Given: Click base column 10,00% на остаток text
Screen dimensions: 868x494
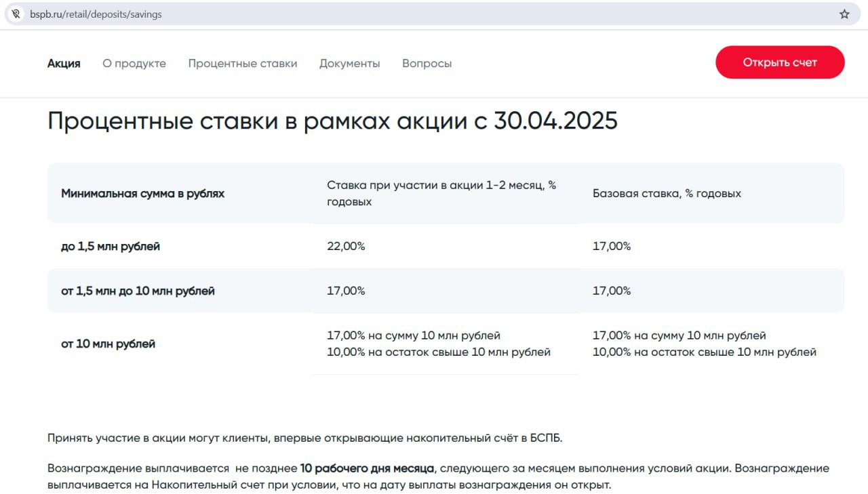Looking at the screenshot, I should [x=705, y=352].
